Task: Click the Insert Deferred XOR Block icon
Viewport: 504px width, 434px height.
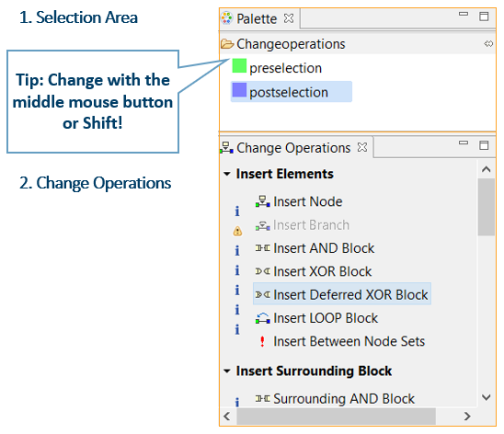Action: click(263, 294)
